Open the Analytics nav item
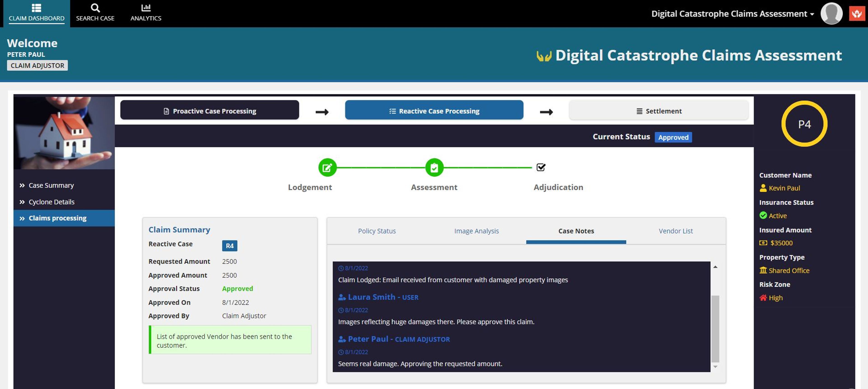 (x=146, y=13)
